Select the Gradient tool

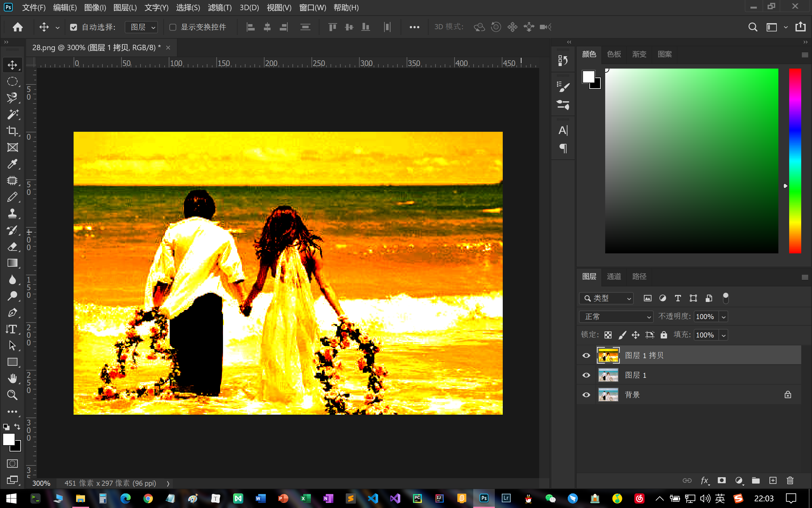(x=12, y=263)
